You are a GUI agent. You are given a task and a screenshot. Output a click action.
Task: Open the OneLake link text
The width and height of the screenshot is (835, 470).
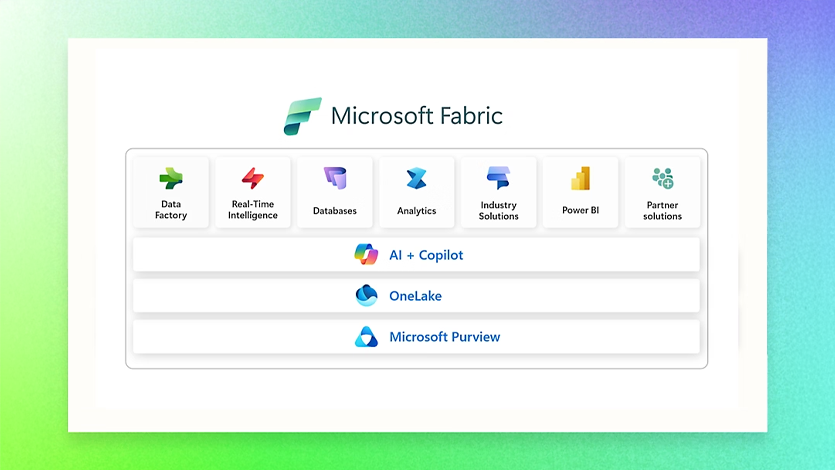(x=415, y=296)
